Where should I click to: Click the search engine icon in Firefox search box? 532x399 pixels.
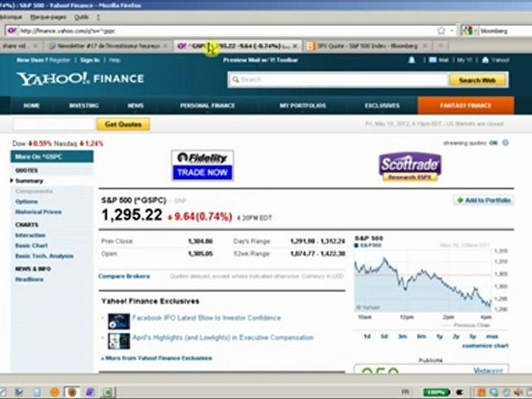[467, 30]
